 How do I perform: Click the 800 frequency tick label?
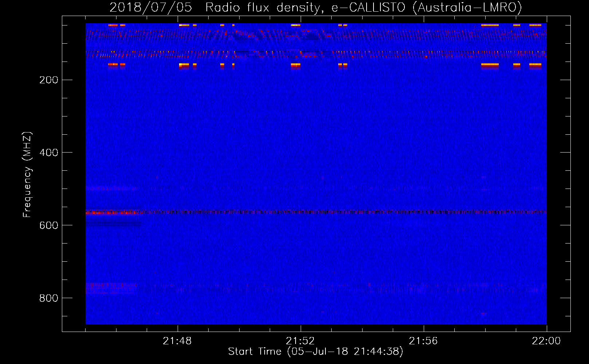[49, 298]
